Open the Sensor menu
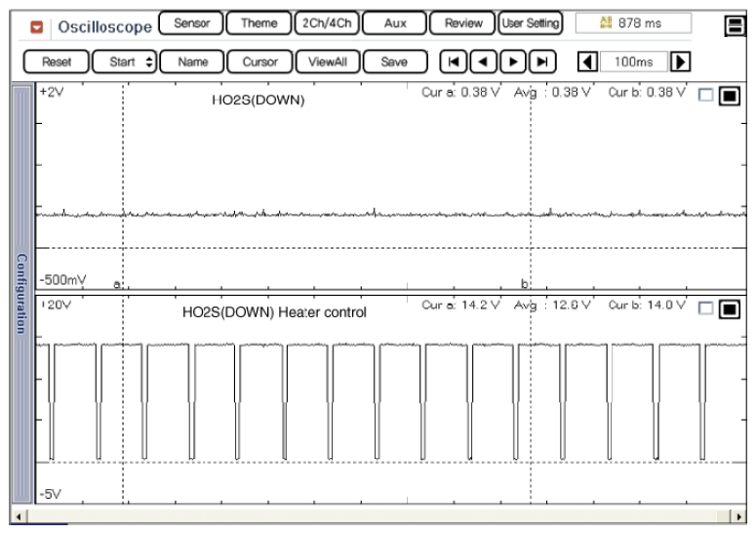The height and width of the screenshot is (534, 756). coord(191,22)
